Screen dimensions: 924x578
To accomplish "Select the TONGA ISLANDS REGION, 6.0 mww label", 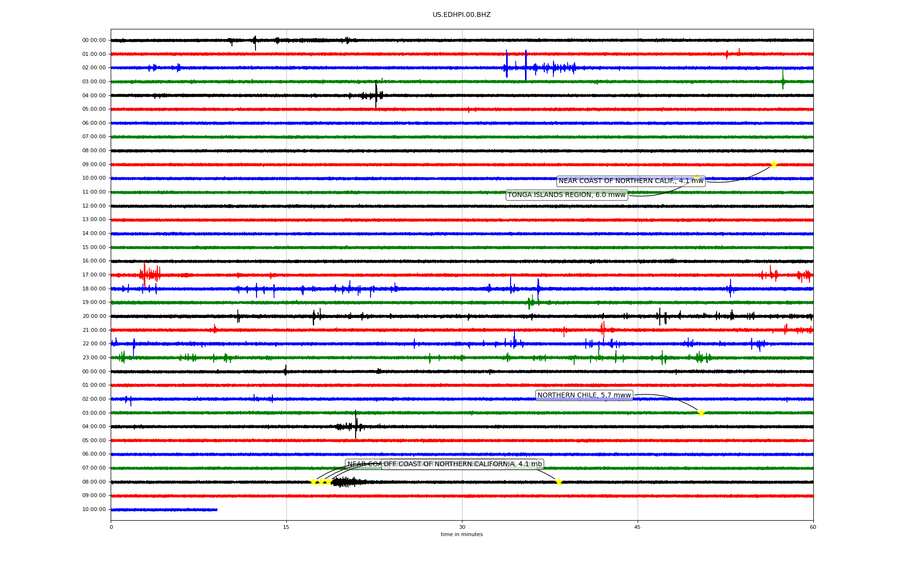I will click(x=566, y=195).
